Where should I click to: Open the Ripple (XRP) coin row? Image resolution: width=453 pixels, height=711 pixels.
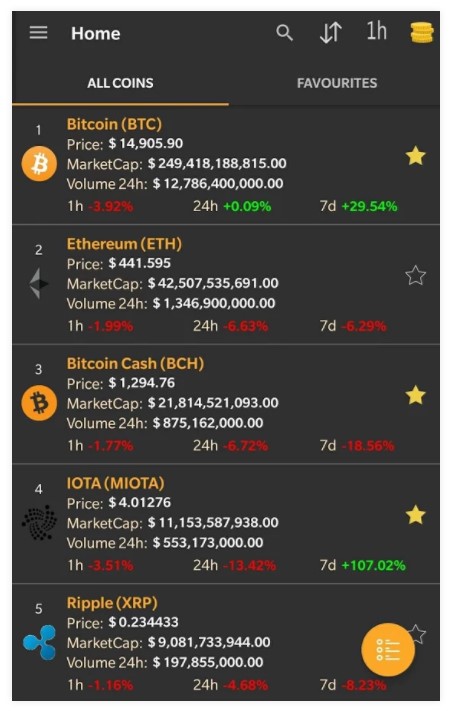click(226, 643)
